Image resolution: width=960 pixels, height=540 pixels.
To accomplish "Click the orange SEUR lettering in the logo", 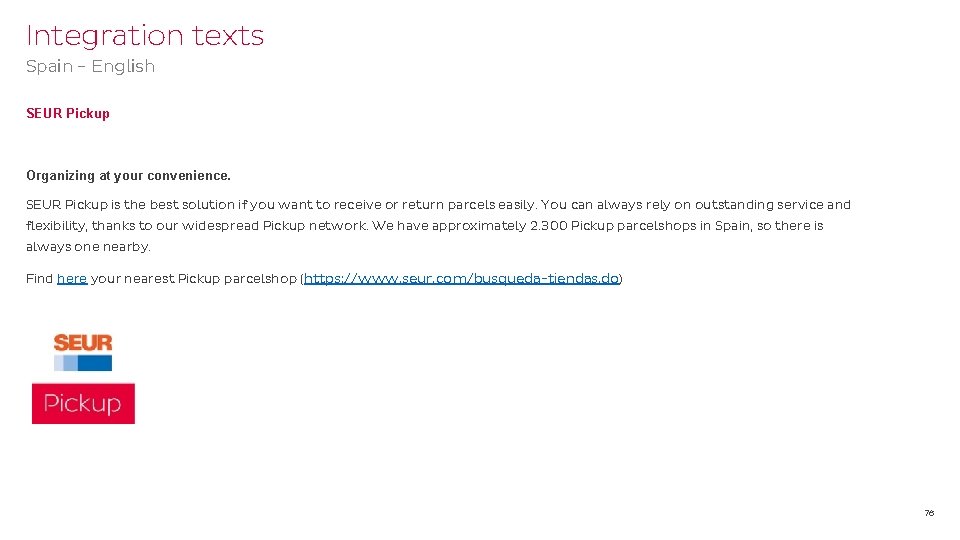I will pyautogui.click(x=83, y=343).
